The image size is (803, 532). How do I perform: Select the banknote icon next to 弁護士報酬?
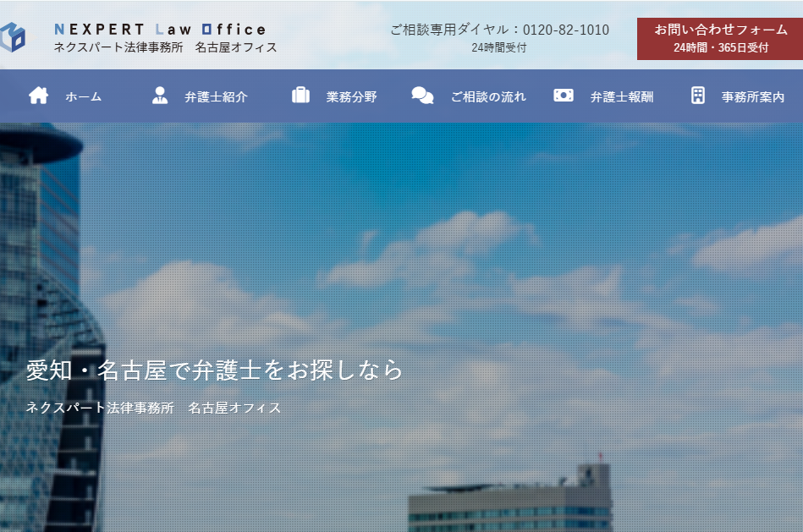pyautogui.click(x=563, y=96)
